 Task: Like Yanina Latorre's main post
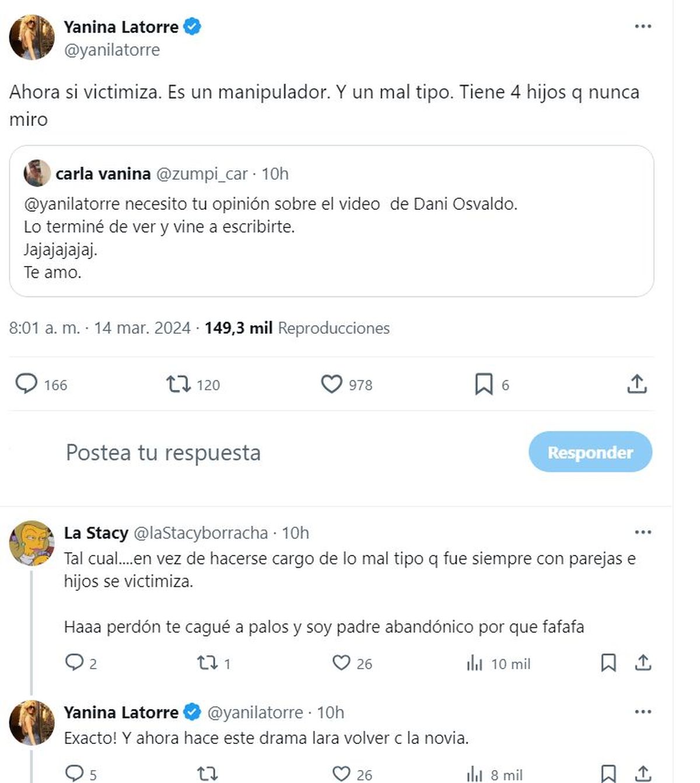(x=331, y=384)
